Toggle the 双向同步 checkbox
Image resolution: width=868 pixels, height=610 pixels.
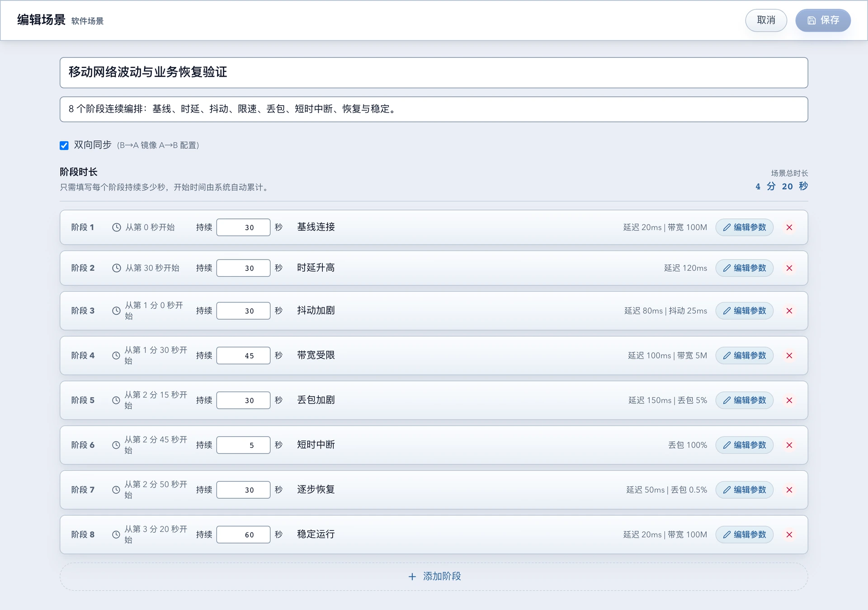tap(64, 145)
